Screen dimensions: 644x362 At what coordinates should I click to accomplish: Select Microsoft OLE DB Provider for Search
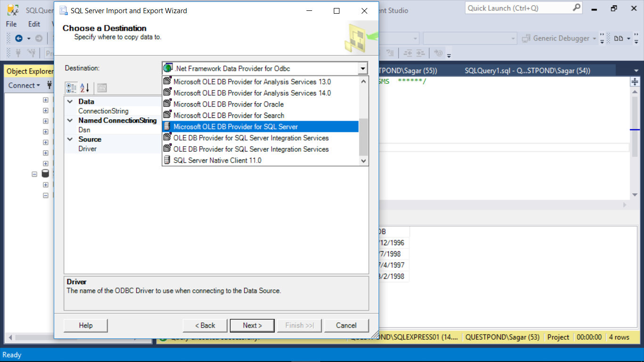pos(260,115)
